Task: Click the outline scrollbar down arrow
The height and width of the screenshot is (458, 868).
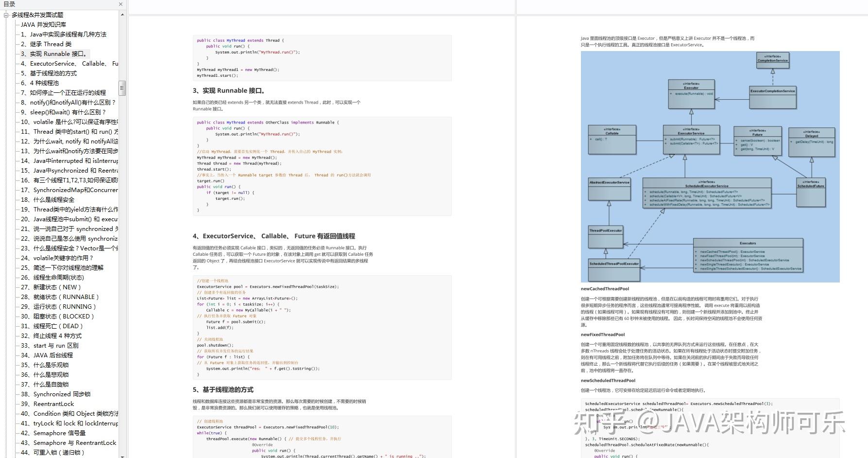Action: pos(122,456)
